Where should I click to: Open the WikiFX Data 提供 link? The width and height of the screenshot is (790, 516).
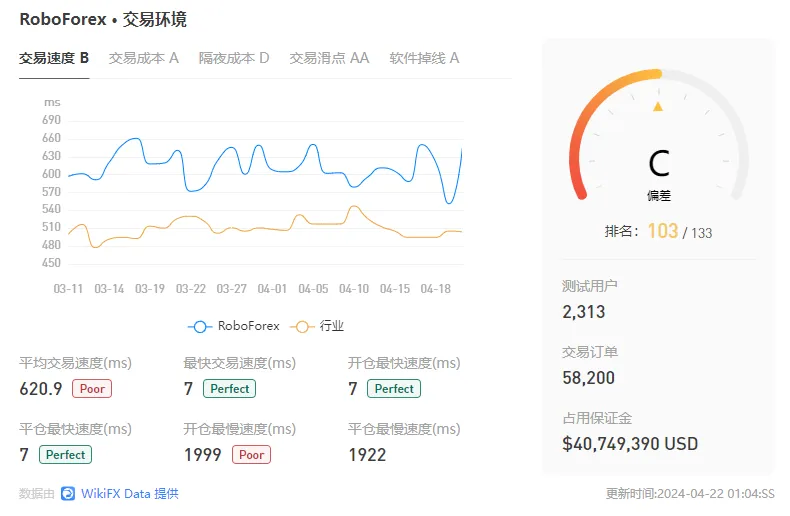pos(129,493)
